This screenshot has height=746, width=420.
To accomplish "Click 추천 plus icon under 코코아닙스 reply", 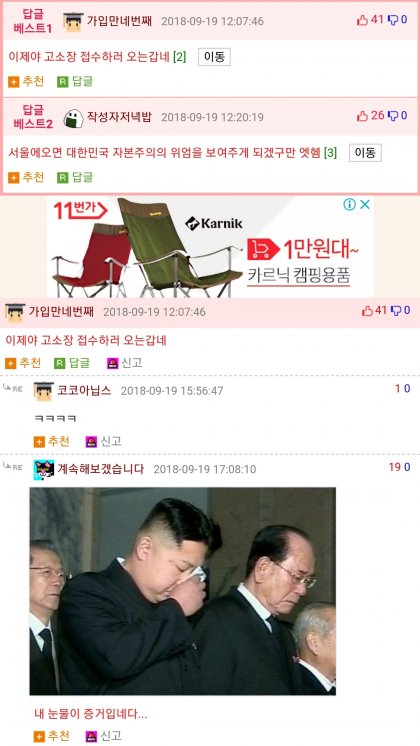I will pyautogui.click(x=39, y=442).
